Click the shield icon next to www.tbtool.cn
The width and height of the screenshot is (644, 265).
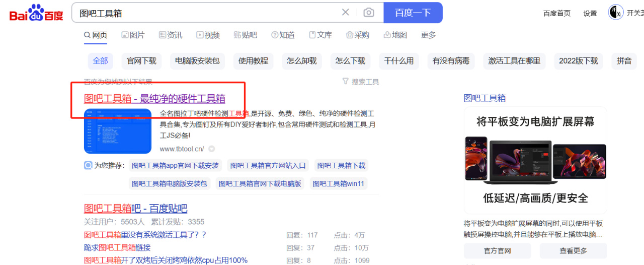click(x=211, y=149)
